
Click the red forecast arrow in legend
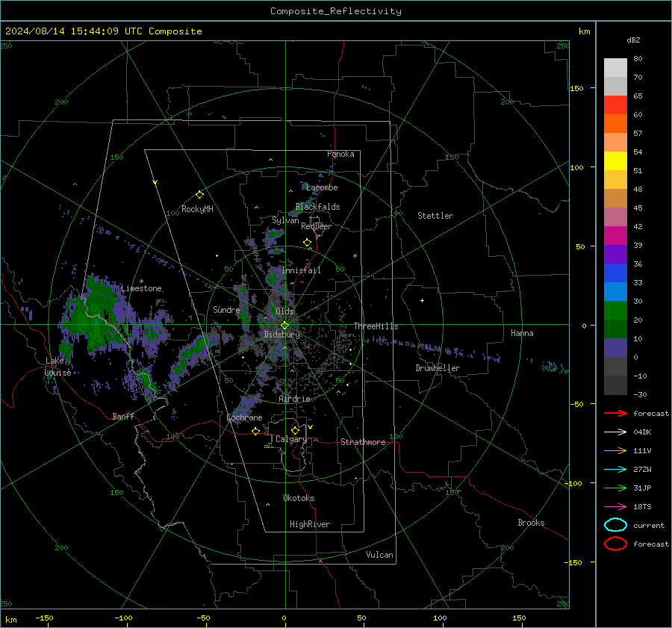(615, 413)
